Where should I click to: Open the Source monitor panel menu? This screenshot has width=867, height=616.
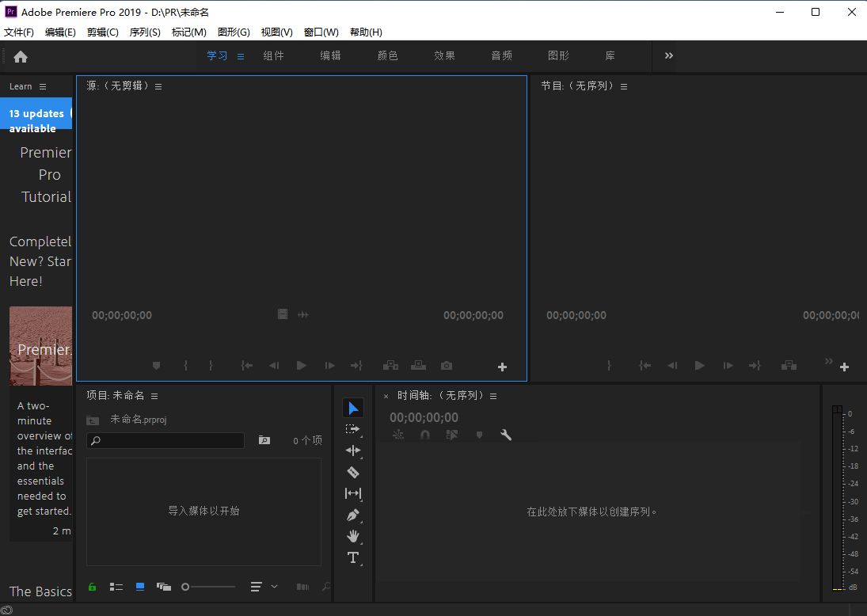[158, 87]
